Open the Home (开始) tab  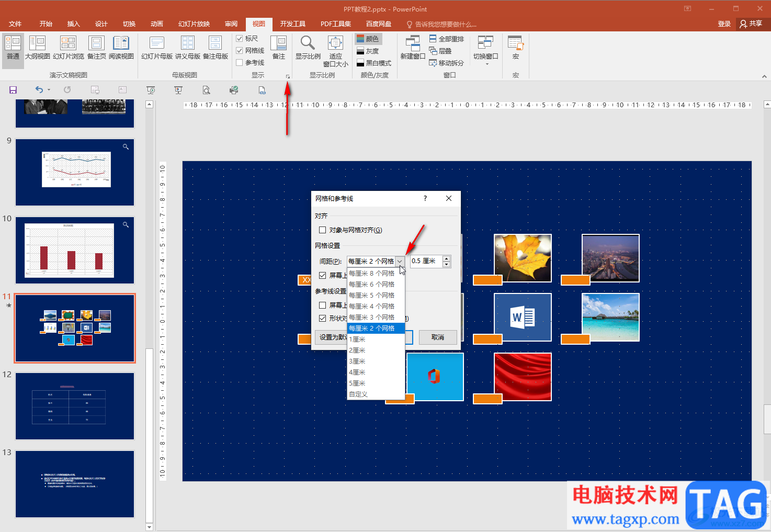[46, 24]
